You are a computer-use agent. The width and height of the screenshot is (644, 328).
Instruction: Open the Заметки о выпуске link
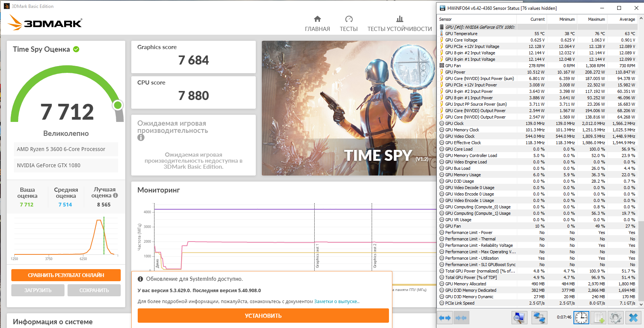(336, 302)
